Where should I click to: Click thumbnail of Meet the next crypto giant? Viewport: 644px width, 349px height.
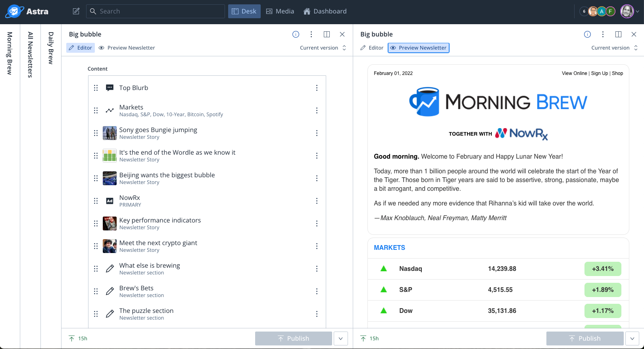[110, 246]
